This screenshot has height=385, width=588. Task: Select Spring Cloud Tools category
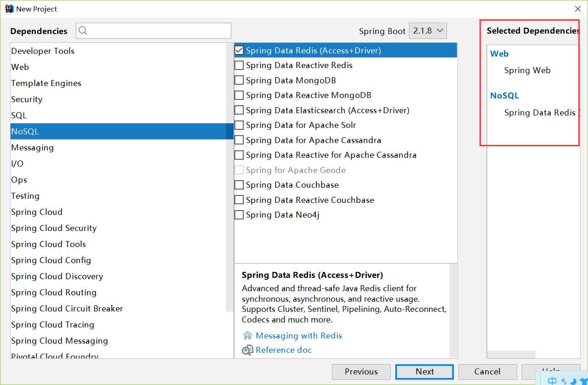[119, 244]
